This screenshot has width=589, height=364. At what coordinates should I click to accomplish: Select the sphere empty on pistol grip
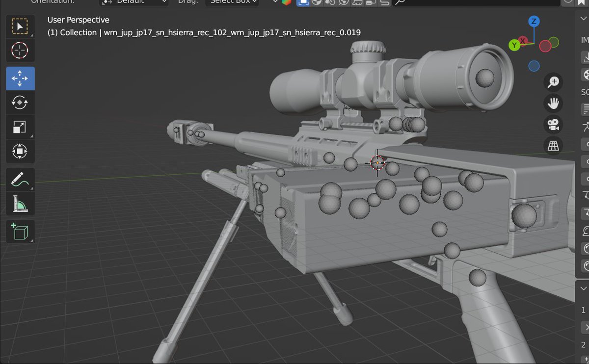pyautogui.click(x=477, y=278)
